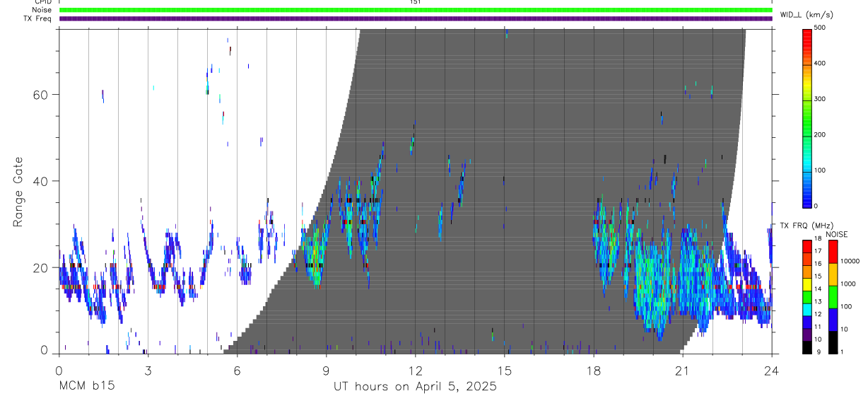
Task: Pick the red top segment of the NOISE legend
Action: [x=833, y=252]
